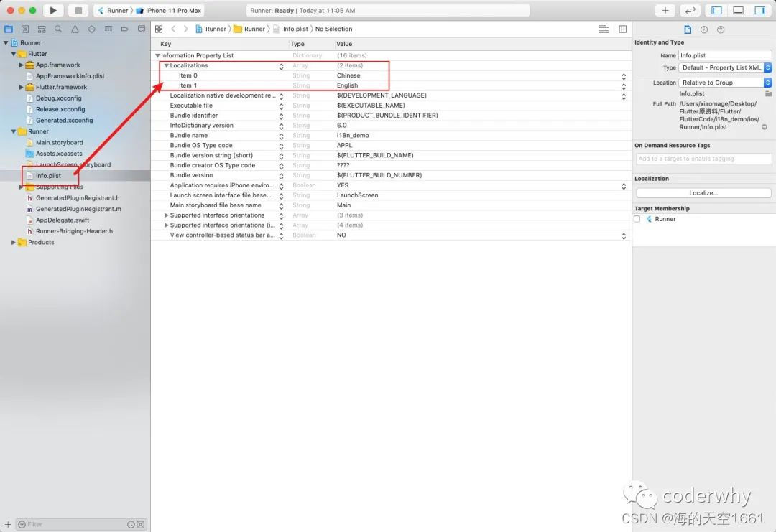
Task: Select the Project navigator folder icon
Action: click(9, 29)
